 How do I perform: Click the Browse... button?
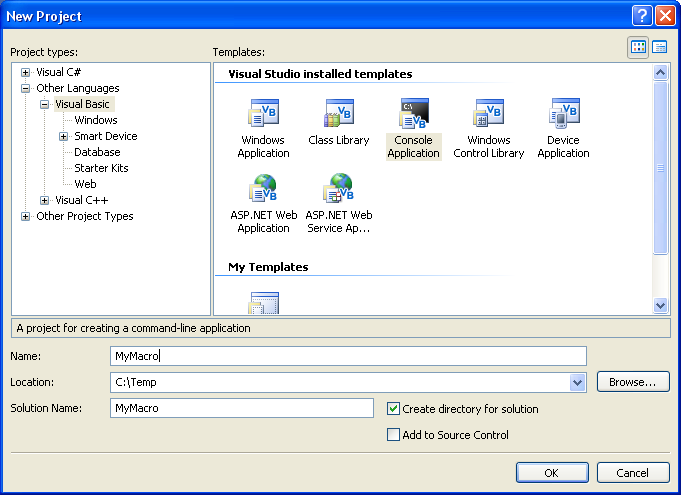(633, 382)
